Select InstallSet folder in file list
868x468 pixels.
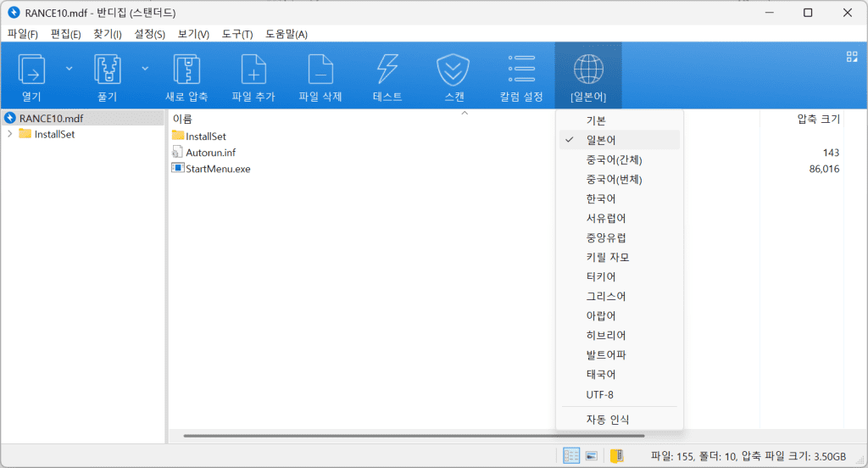click(205, 136)
